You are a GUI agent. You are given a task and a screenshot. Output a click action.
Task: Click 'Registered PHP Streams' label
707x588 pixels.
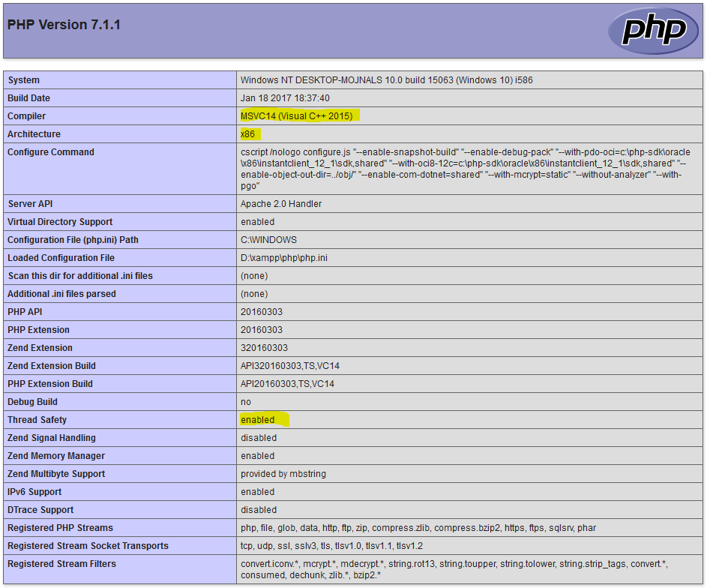(61, 529)
